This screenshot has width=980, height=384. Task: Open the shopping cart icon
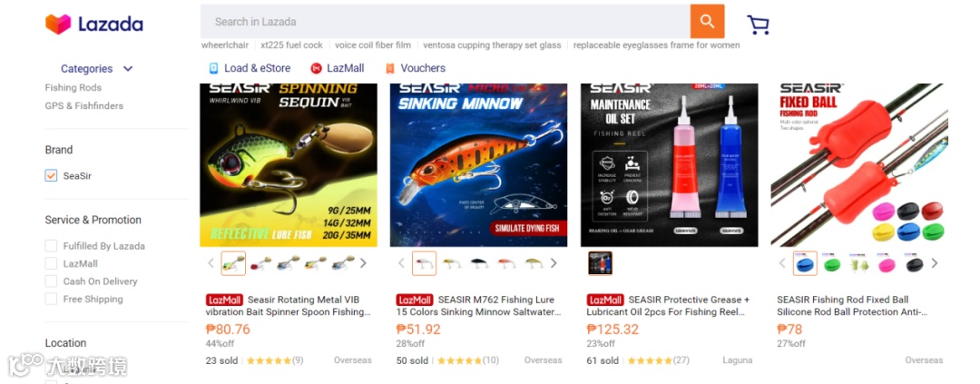click(758, 25)
